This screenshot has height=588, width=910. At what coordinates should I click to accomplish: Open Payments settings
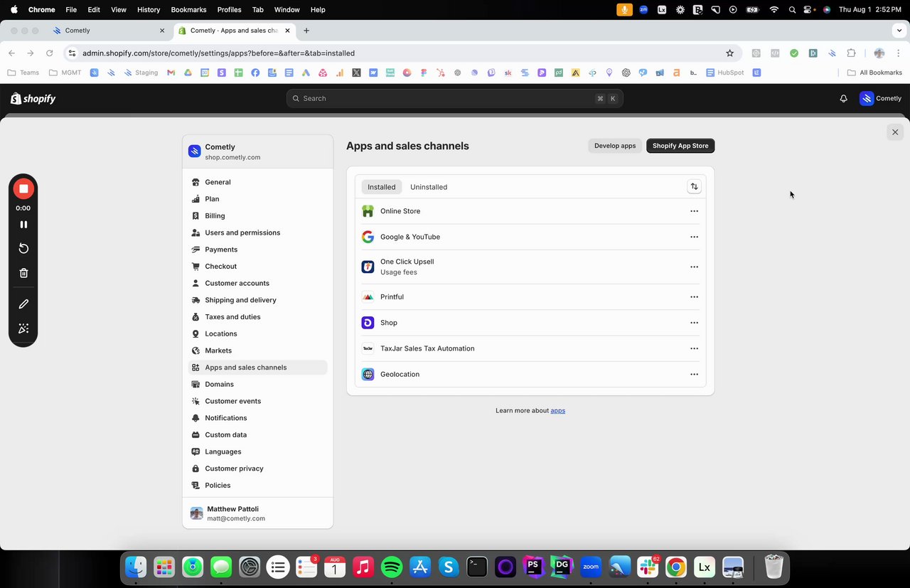[257, 250]
